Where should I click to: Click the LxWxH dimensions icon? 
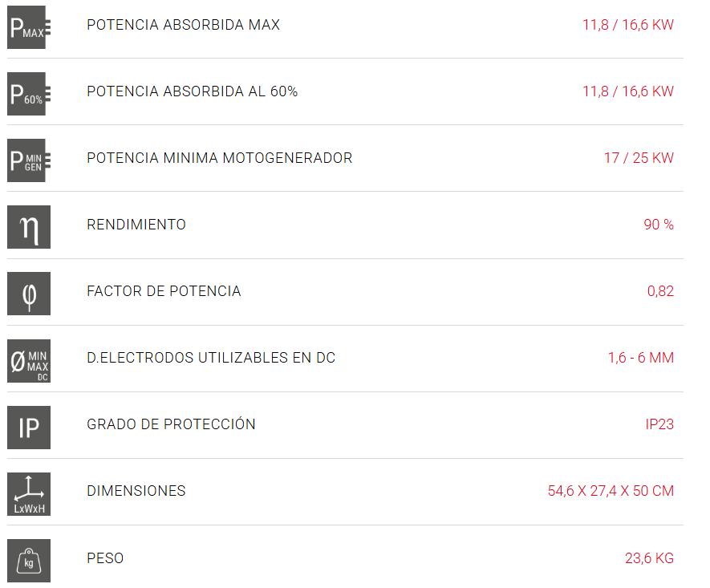[x=29, y=494]
